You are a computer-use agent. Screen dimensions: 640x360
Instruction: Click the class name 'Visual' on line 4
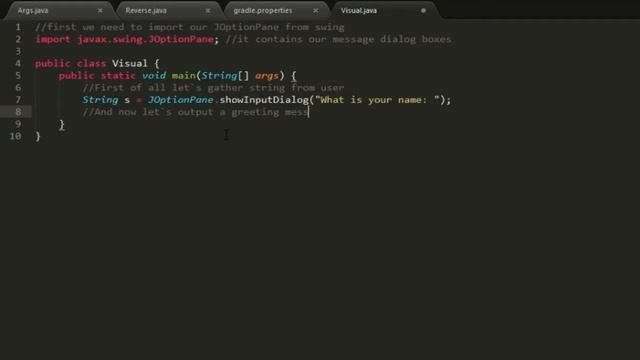(129, 63)
